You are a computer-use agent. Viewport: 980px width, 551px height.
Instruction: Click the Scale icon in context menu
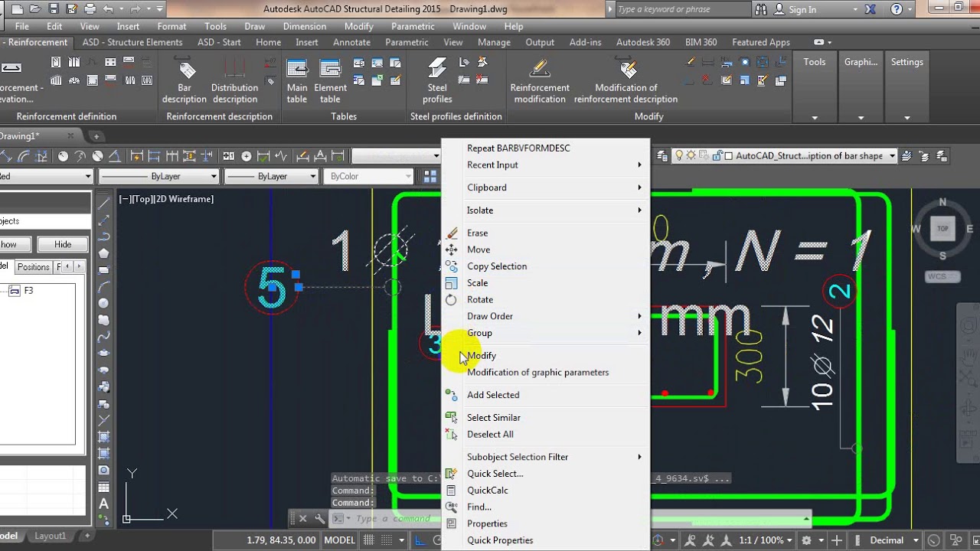[452, 283]
